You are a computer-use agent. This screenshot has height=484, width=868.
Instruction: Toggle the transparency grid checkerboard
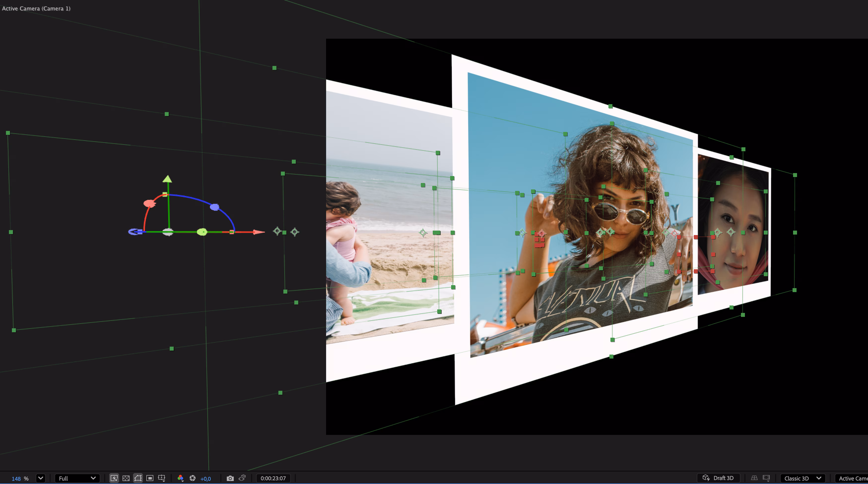126,478
